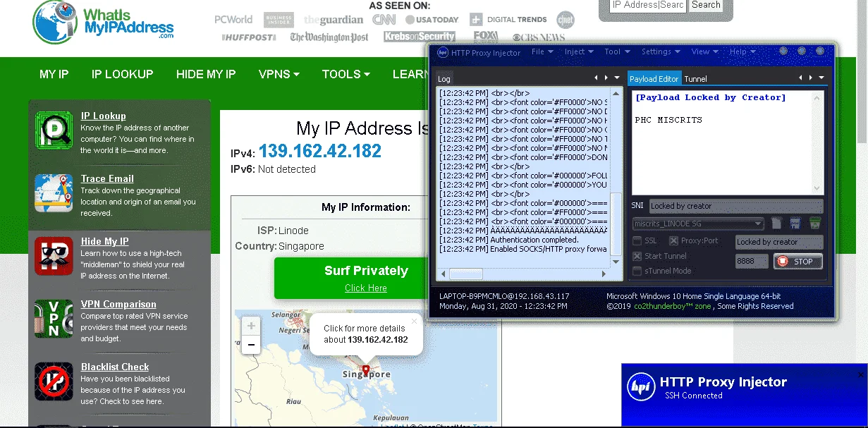The height and width of the screenshot is (428, 868).
Task: Open the Trace Email heading link
Action: point(107,179)
